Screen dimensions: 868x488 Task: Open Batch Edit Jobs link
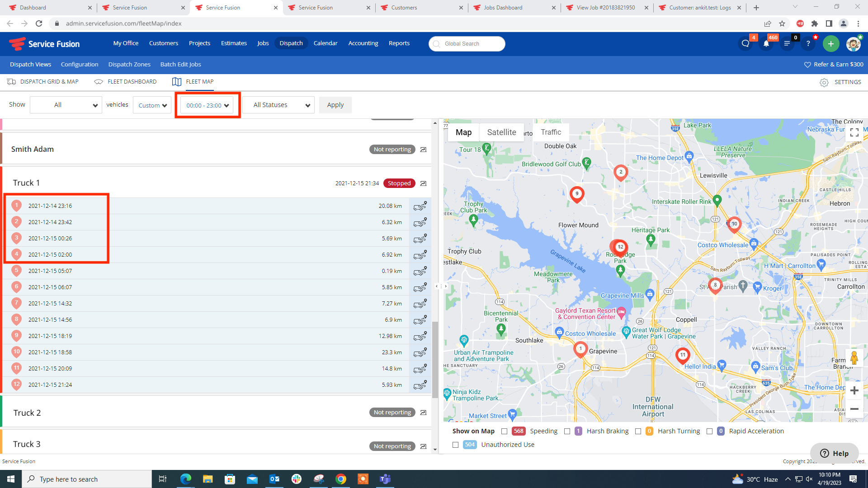click(x=181, y=65)
